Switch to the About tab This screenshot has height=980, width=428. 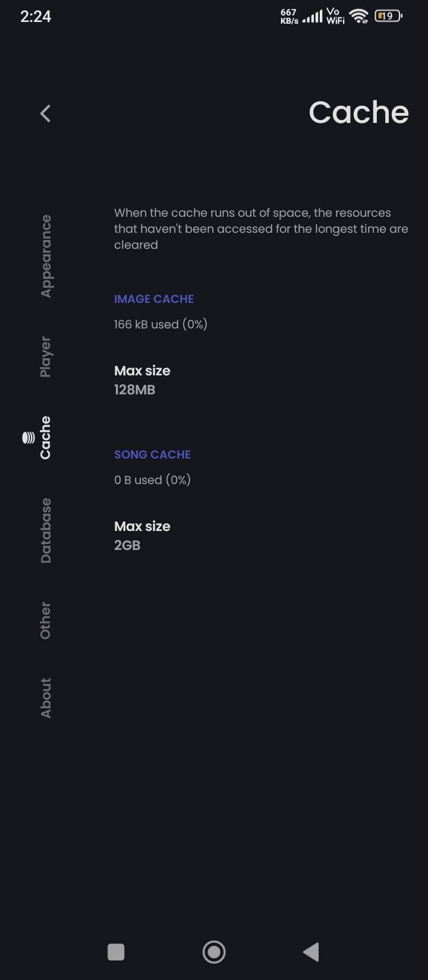[x=46, y=697]
